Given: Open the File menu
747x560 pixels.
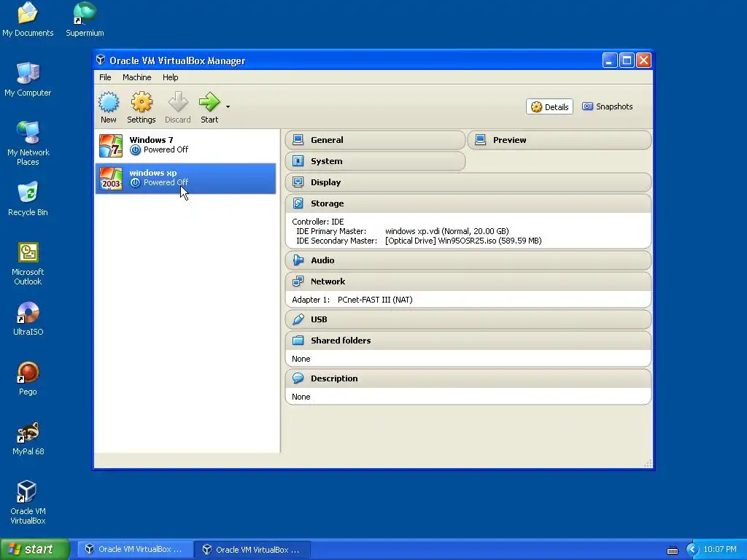Looking at the screenshot, I should point(105,77).
